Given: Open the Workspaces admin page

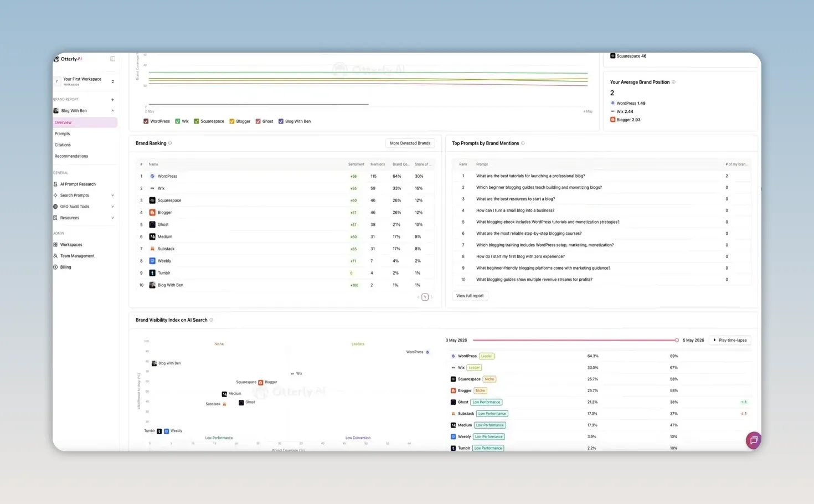Looking at the screenshot, I should click(71, 244).
